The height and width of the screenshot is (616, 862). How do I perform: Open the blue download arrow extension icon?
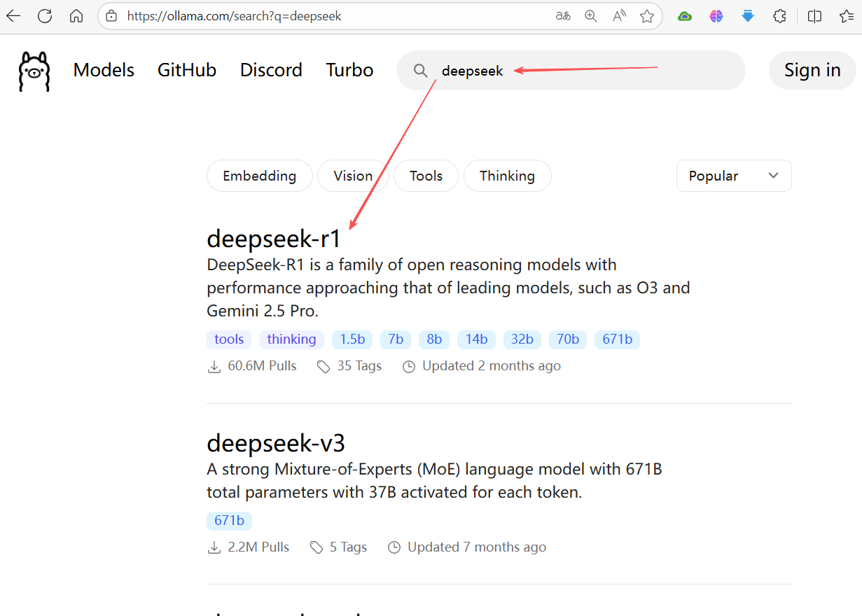(x=748, y=16)
